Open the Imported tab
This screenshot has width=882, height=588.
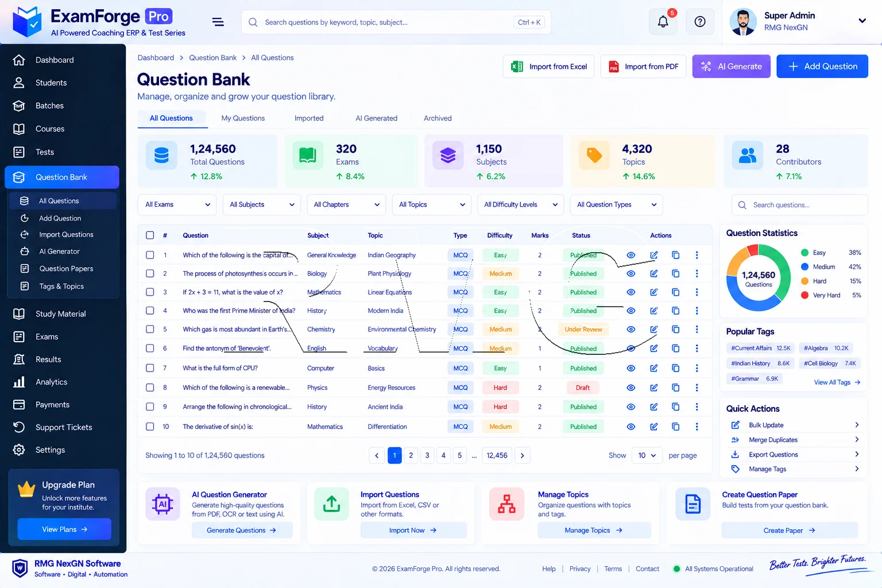tap(309, 118)
